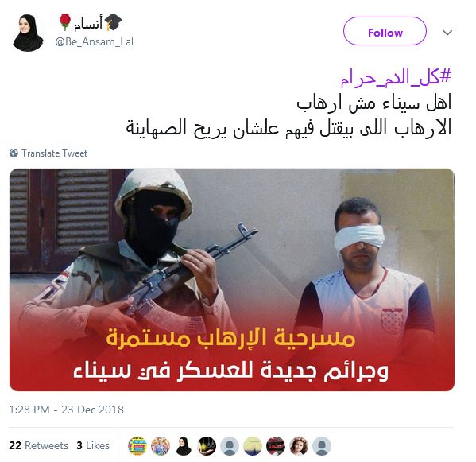
Task: Open the attached soldier and blindfolded man image
Action: point(232,280)
